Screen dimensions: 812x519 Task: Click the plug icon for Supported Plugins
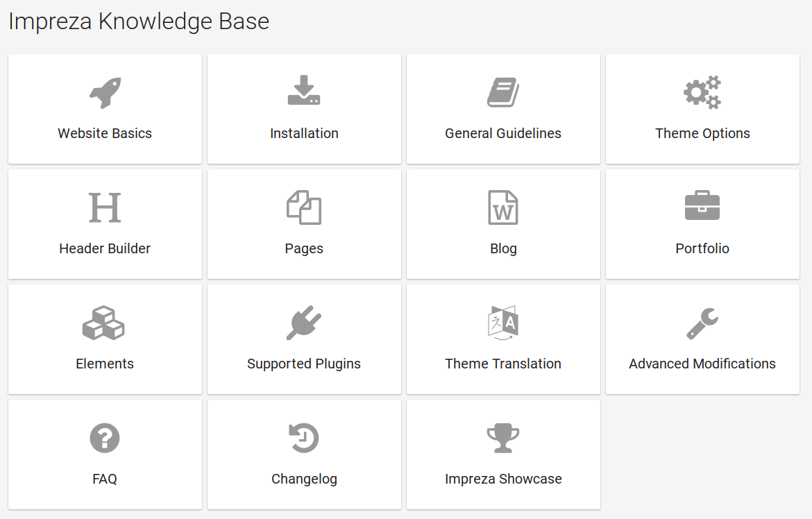point(304,323)
